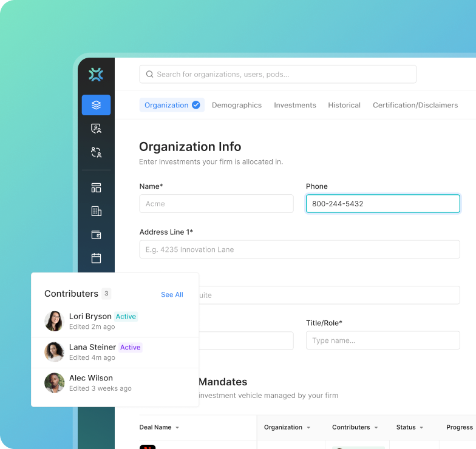
Task: Open the Certification/Disclaimers tab
Action: [415, 105]
